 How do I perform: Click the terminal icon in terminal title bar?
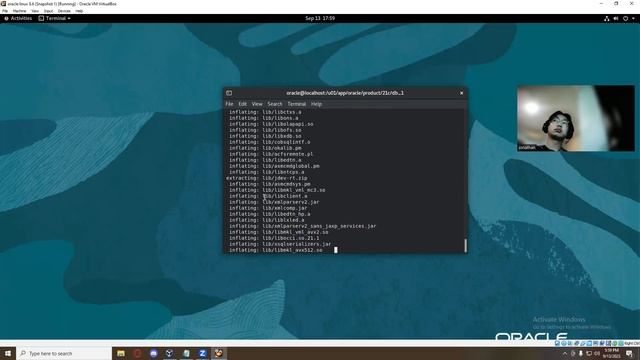tap(229, 93)
